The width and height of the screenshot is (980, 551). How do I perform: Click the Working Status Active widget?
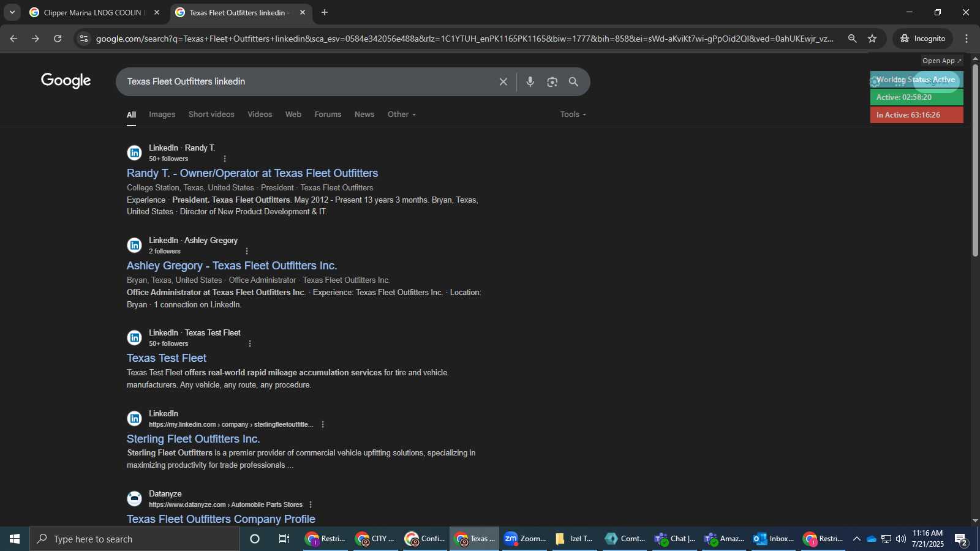click(x=917, y=80)
